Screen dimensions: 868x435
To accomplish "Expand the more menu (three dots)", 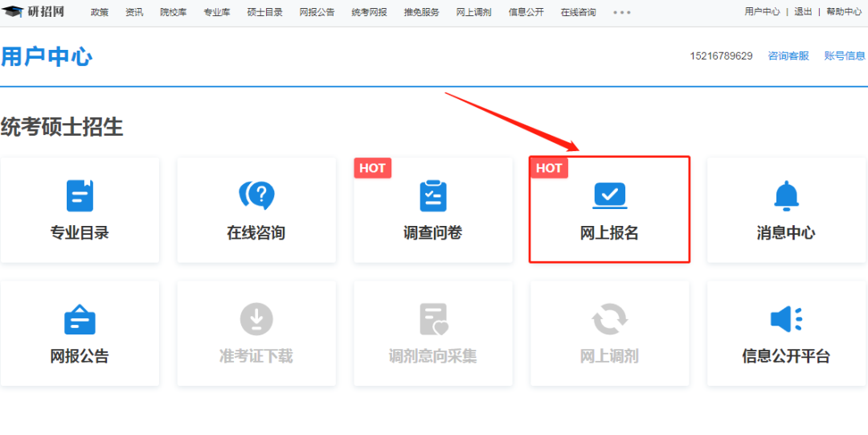I will click(622, 12).
